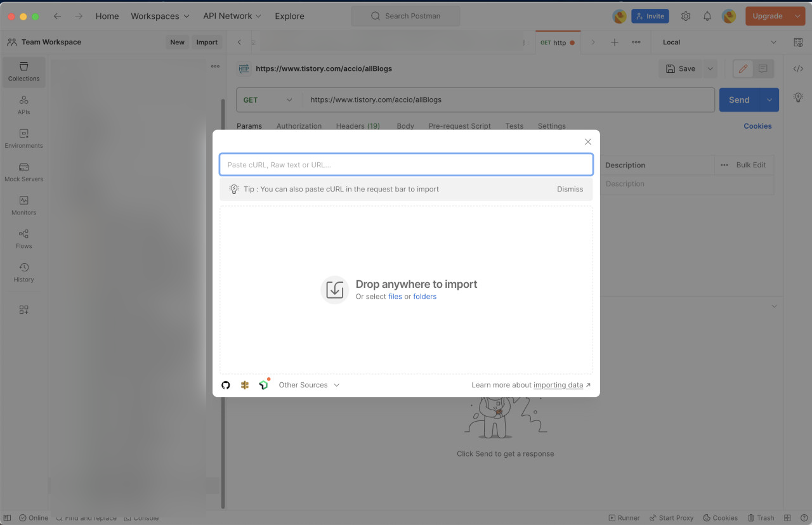Switch to Params tab
The width and height of the screenshot is (812, 525).
tap(249, 126)
